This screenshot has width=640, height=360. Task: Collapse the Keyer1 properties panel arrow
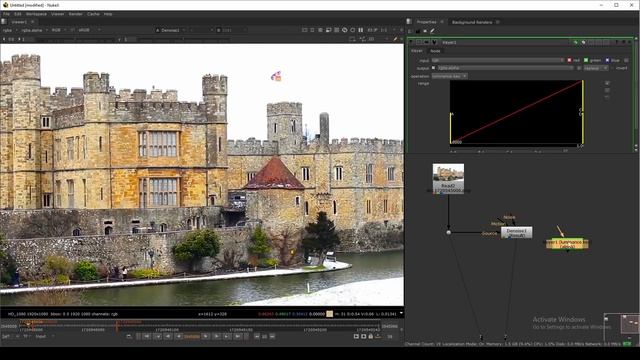click(x=411, y=42)
